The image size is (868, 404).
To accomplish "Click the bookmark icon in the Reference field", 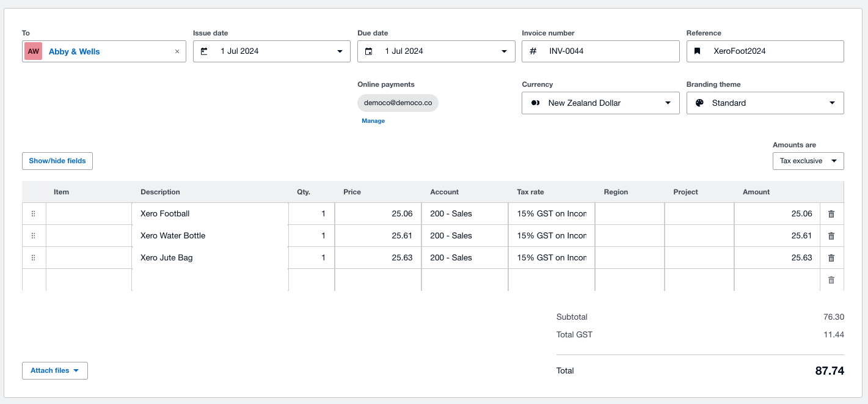I will (x=698, y=51).
